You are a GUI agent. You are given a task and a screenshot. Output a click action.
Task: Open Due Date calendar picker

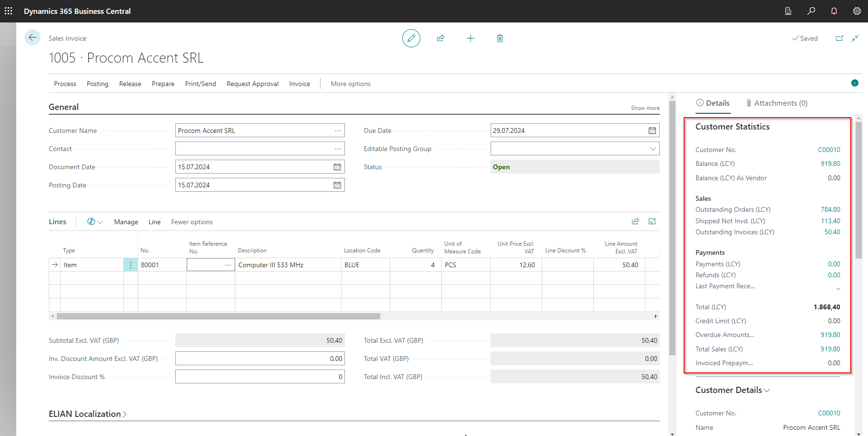coord(652,131)
